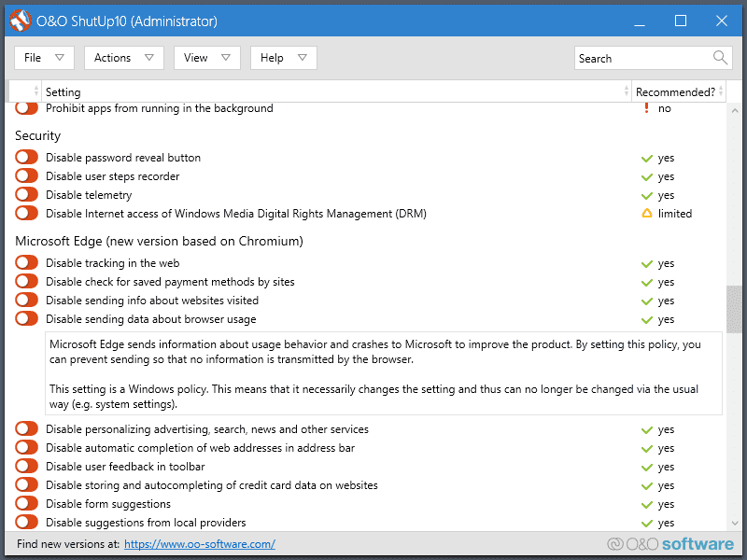Toggle Disable tracking in the web switch
Viewport: 747px width, 560px height.
tap(26, 262)
